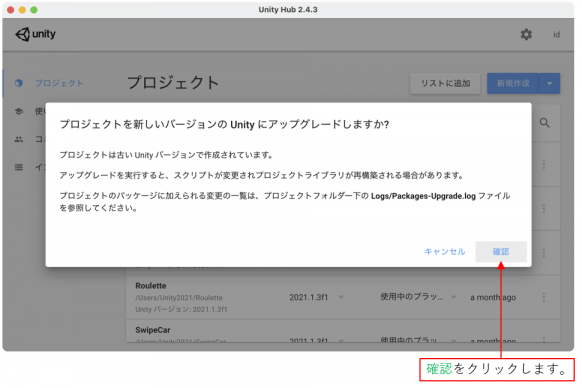
Task: Click the community people icon in the sidebar
Action: pyautogui.click(x=19, y=139)
